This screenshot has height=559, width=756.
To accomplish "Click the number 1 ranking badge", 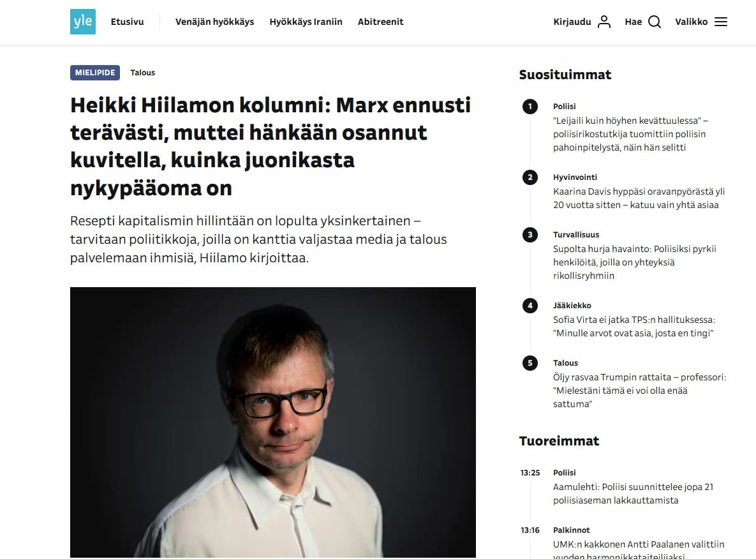I will 530,107.
